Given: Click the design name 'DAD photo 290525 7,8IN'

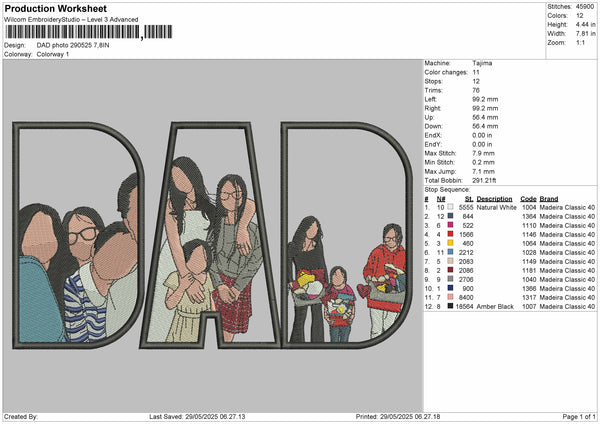Looking at the screenshot, I should pos(73,45).
